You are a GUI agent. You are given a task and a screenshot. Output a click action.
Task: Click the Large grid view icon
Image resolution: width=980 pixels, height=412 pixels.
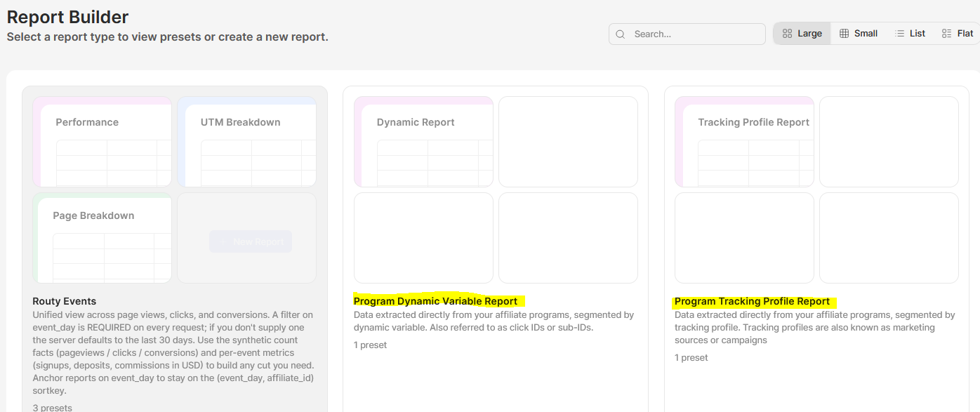point(787,33)
